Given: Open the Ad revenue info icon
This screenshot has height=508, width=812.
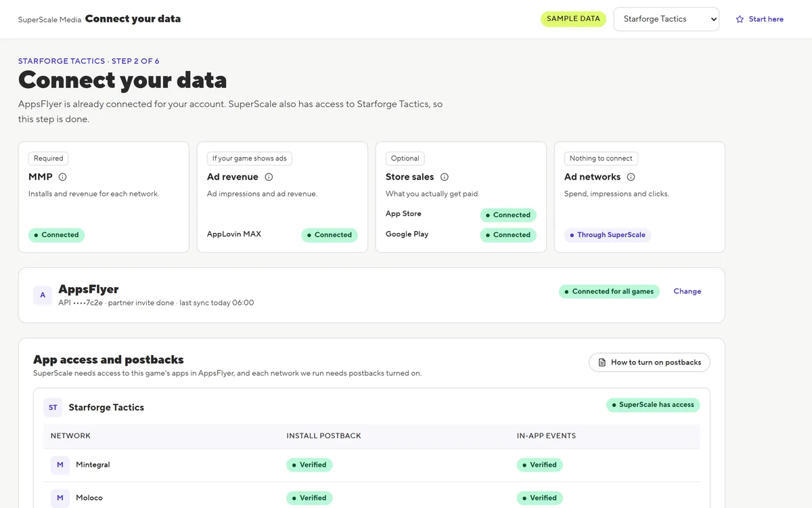Looking at the screenshot, I should pyautogui.click(x=269, y=177).
